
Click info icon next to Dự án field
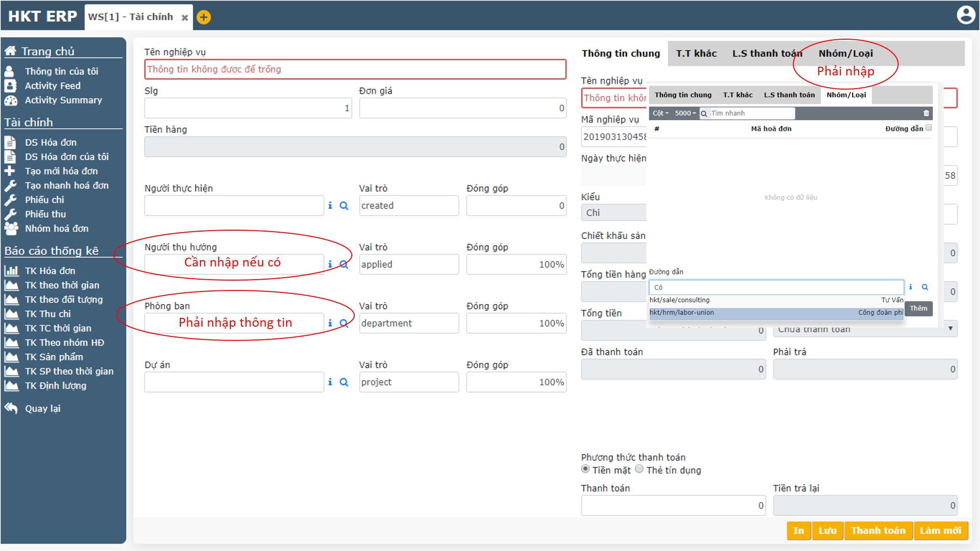pyautogui.click(x=330, y=382)
